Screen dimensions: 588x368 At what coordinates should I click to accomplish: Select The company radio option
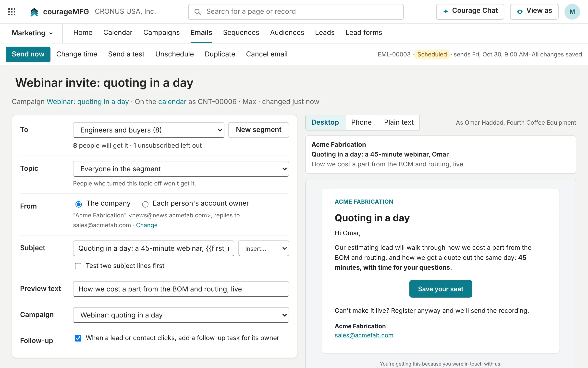79,204
